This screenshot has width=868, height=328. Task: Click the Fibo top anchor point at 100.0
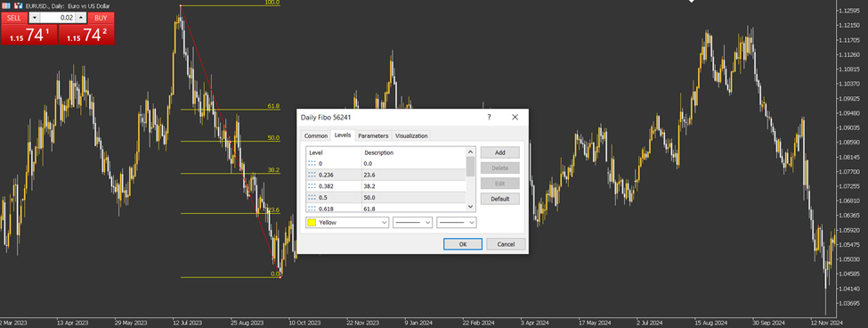point(181,5)
